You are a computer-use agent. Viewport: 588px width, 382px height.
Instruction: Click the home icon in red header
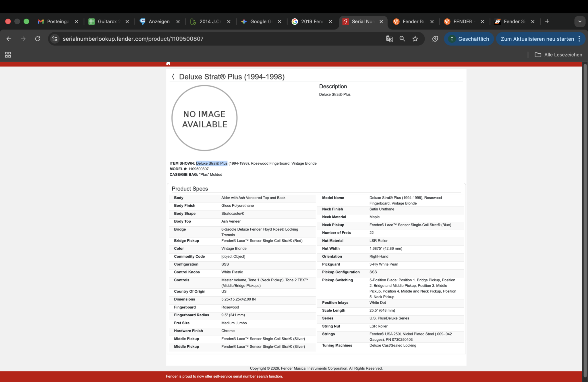tap(168, 64)
